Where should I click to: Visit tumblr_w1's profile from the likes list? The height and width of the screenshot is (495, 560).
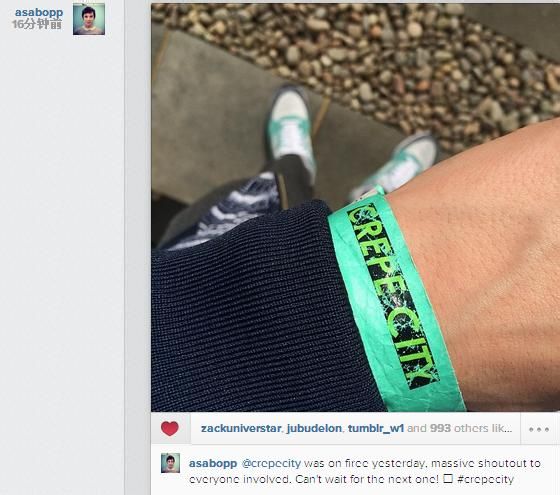pyautogui.click(x=376, y=428)
